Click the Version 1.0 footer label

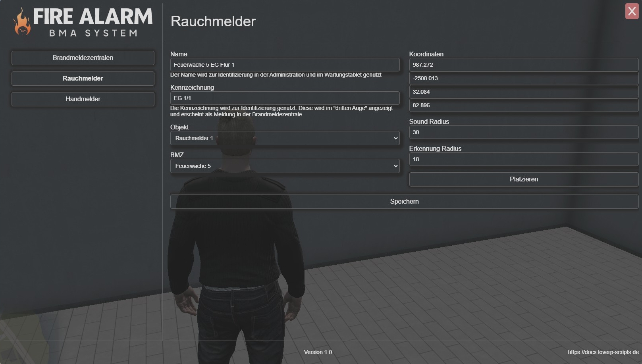(x=318, y=352)
